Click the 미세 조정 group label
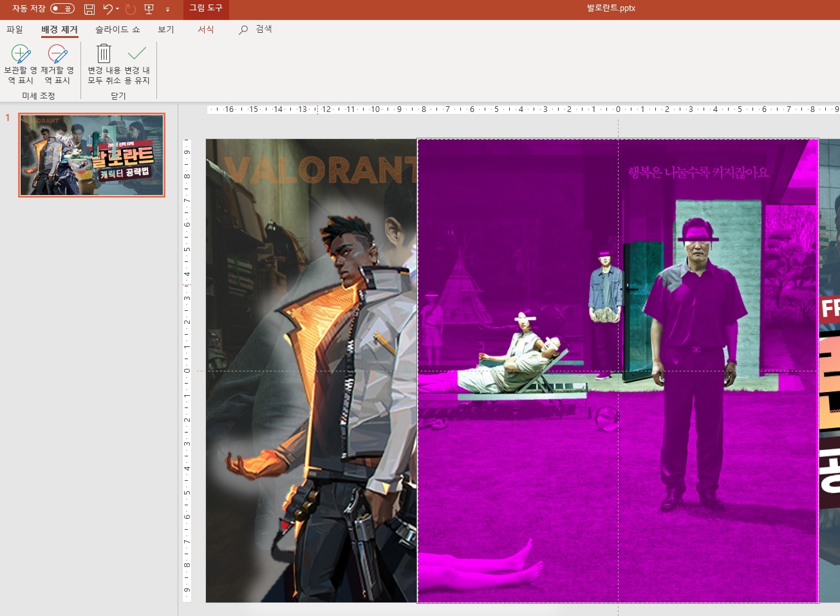 pos(39,95)
